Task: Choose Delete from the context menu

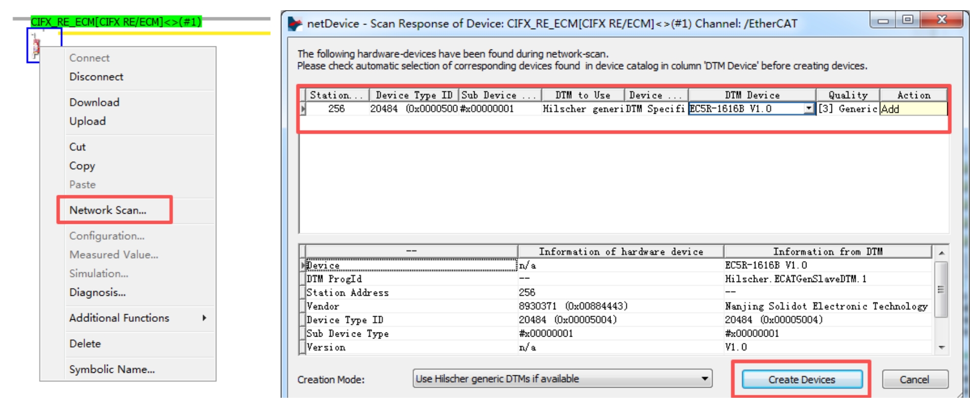Action: 85,343
